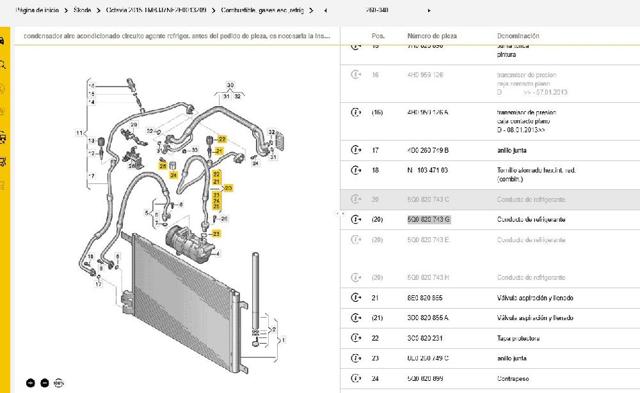
Task: Reset diagram zoom to 100%
Action: click(59, 383)
